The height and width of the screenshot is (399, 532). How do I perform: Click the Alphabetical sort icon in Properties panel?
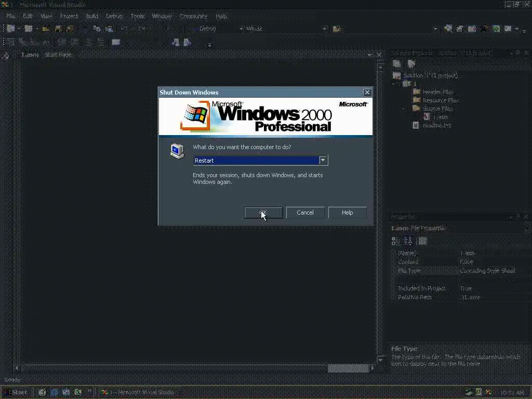408,241
